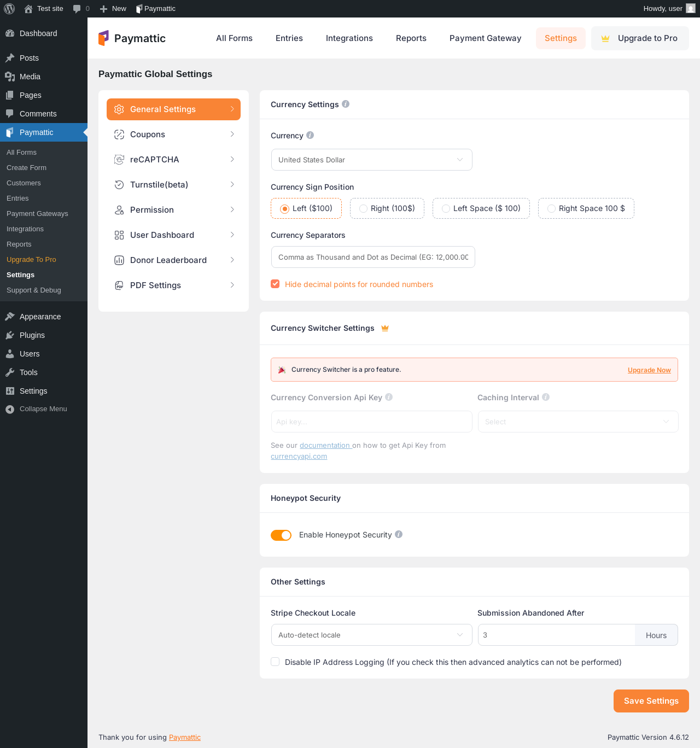The image size is (700, 748).
Task: Expand PDF Settings chevron
Action: (232, 285)
